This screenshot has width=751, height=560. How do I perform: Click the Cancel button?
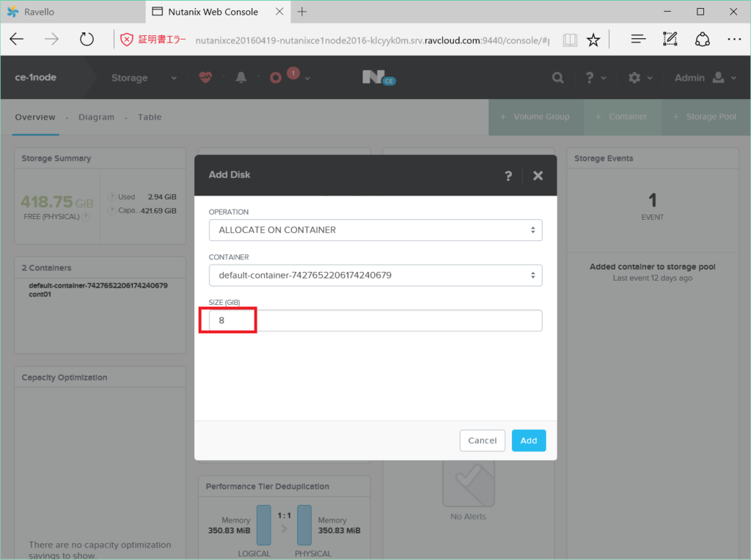(483, 441)
